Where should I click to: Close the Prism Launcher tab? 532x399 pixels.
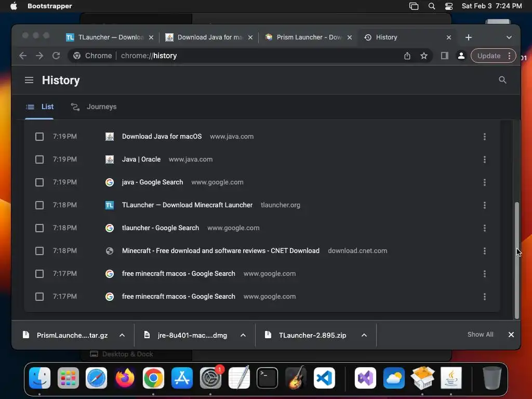[350, 37]
